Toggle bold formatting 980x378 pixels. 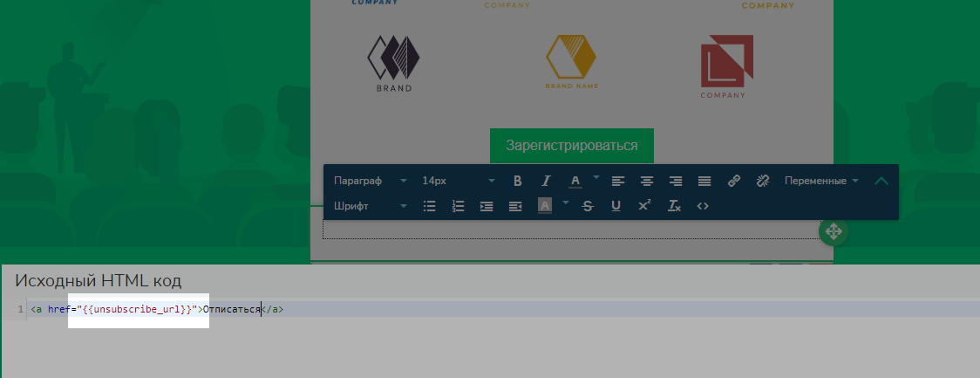click(x=517, y=181)
